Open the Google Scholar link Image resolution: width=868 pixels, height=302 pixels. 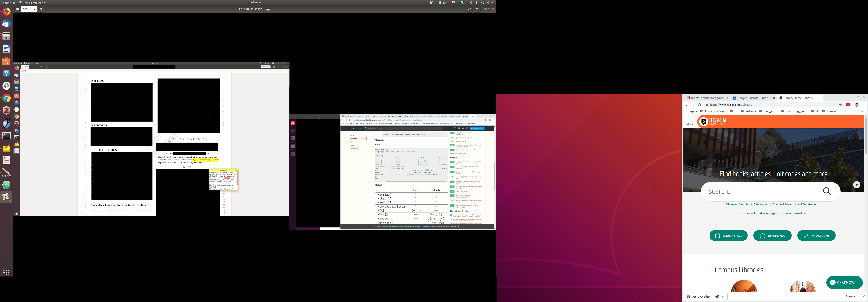[x=782, y=204]
